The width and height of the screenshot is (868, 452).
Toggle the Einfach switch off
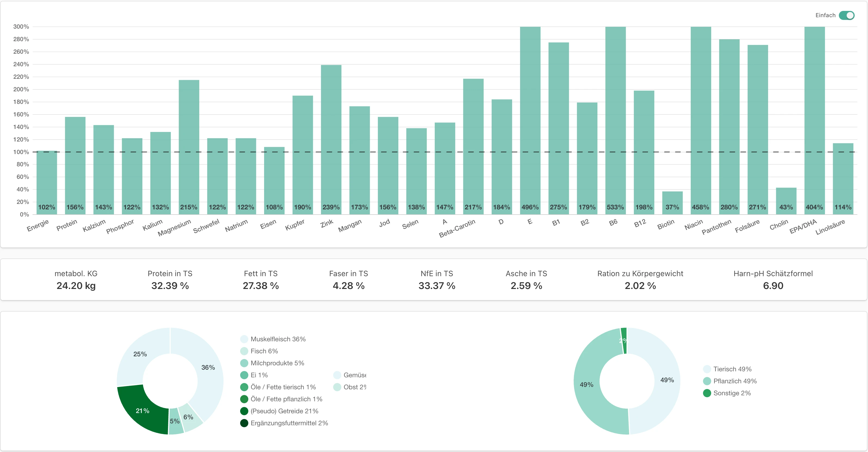point(846,16)
